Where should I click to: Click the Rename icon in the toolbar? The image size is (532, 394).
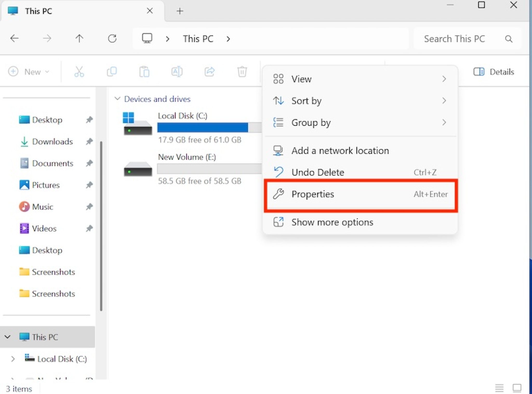pos(177,72)
